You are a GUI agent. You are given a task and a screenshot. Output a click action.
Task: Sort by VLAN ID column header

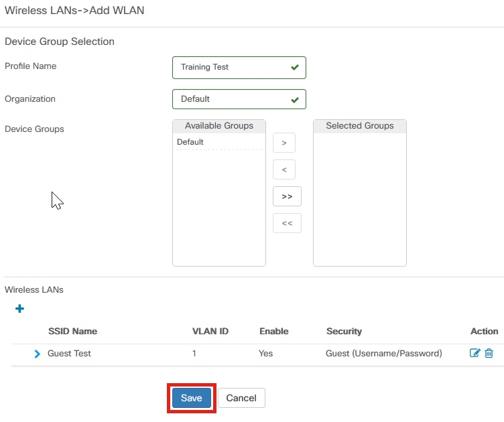[x=210, y=331]
